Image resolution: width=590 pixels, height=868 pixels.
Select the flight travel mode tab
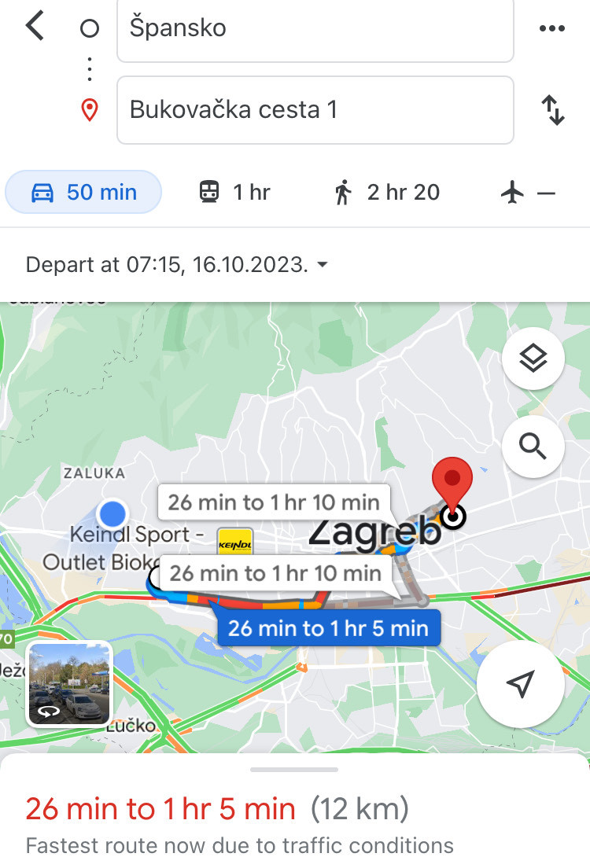(x=527, y=193)
